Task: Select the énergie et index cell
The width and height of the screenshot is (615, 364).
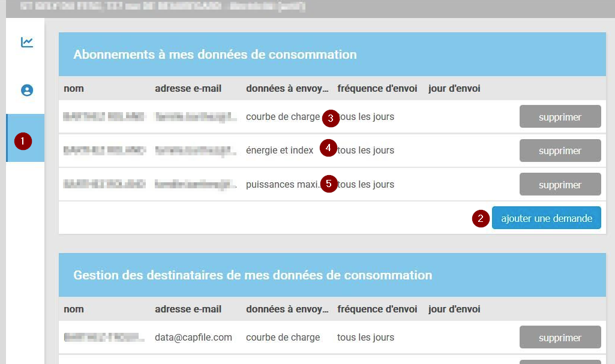Action: tap(280, 151)
